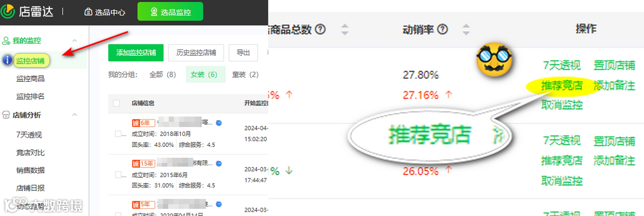Screen dimensions: 644x216
Task: Collapse the 我的监控 sidebar section
Action: click(x=75, y=41)
